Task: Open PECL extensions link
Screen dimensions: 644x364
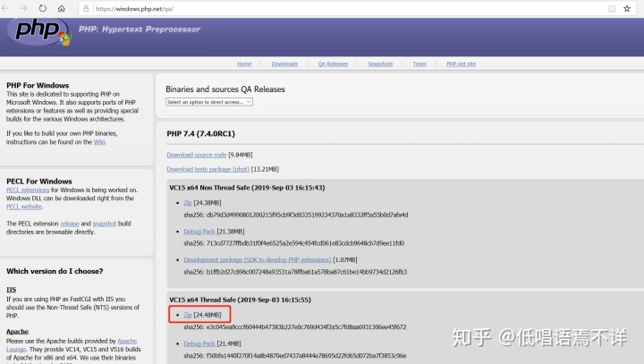Action: pos(28,190)
